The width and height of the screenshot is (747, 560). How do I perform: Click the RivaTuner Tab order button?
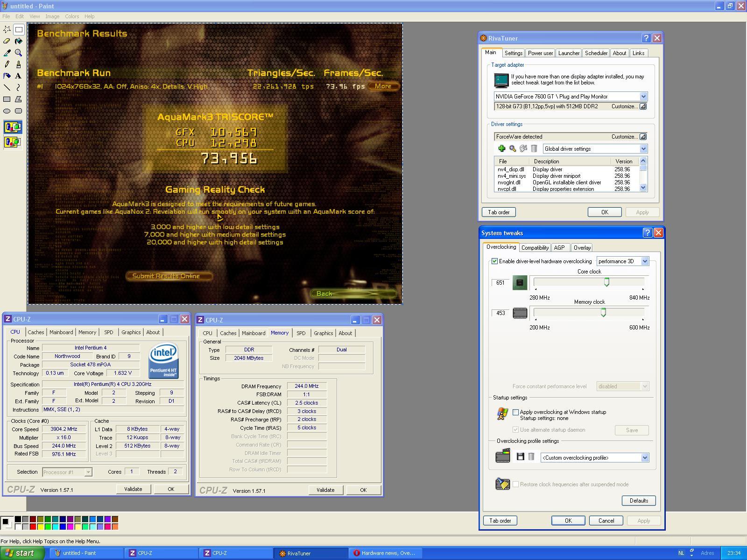499,212
